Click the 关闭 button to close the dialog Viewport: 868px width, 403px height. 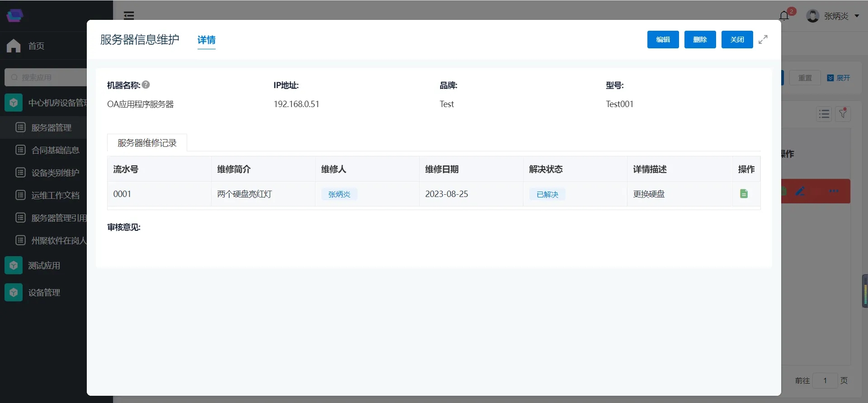737,40
